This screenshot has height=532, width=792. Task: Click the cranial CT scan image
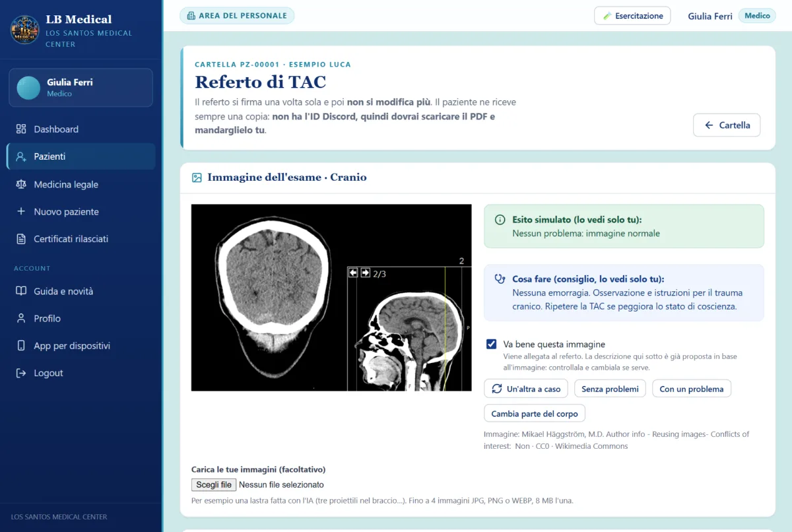[331, 298]
